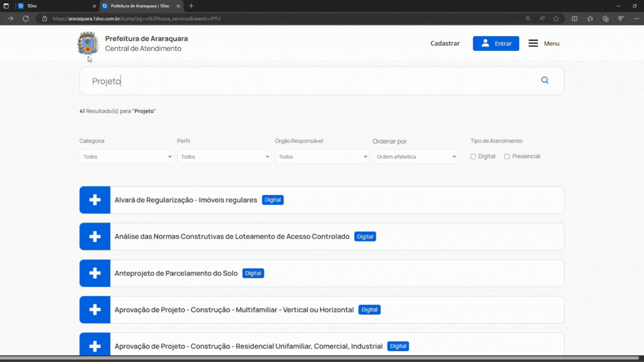Click the plus icon on "Análise das Normas Construtivas"

pyautogui.click(x=94, y=236)
